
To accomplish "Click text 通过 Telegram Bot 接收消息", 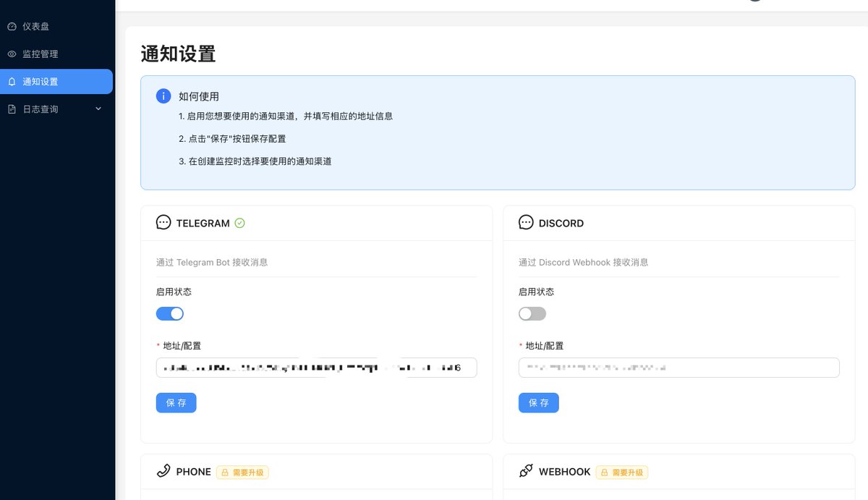I will pos(212,262).
